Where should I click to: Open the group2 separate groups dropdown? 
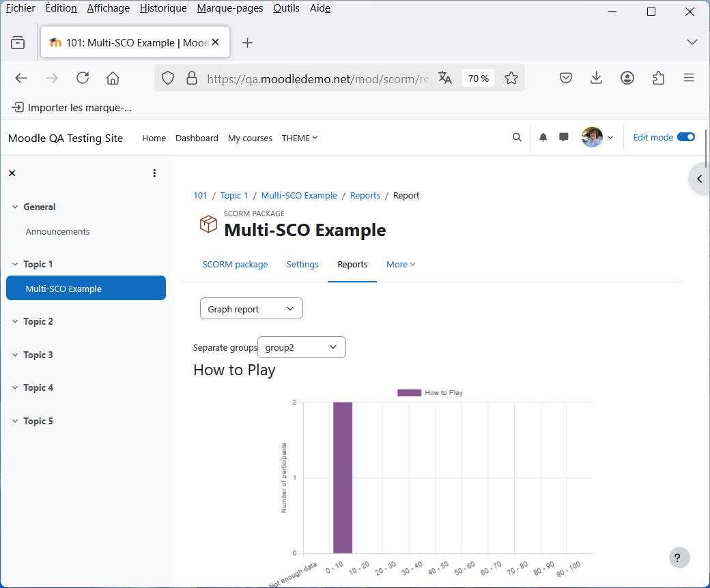tap(302, 347)
